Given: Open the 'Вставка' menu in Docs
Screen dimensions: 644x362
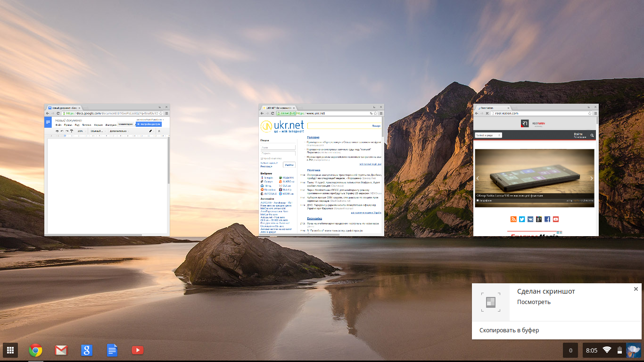Looking at the screenshot, I should (87, 125).
